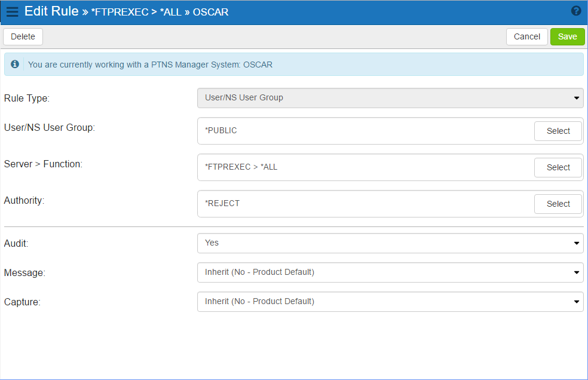Open the Message dropdown

click(390, 272)
